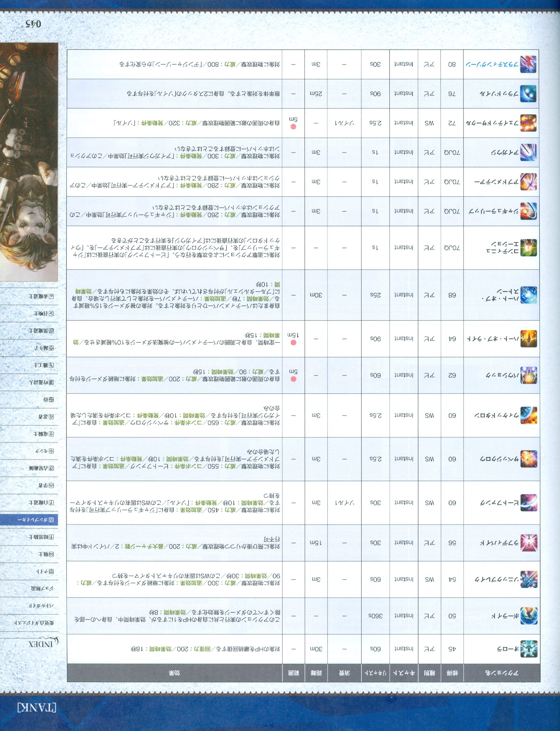Viewport: 560px width, 731px height.
Task: Click the バウショック action icon
Action: [529, 375]
